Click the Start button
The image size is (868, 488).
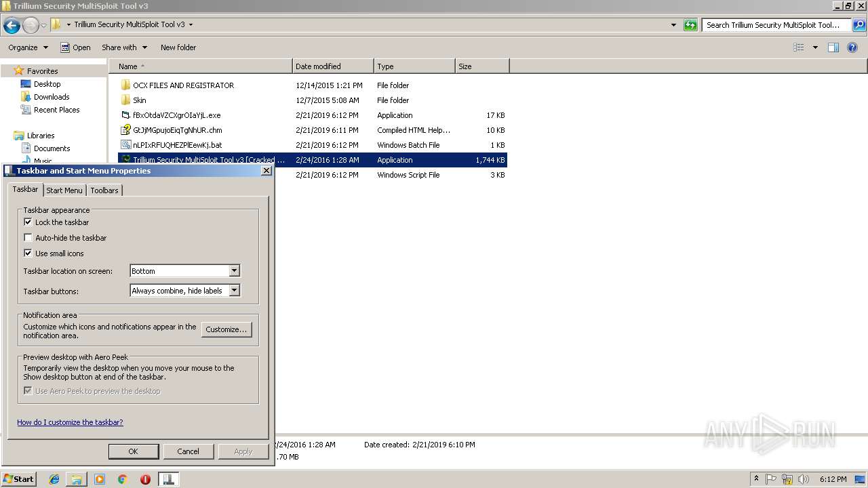pos(18,479)
